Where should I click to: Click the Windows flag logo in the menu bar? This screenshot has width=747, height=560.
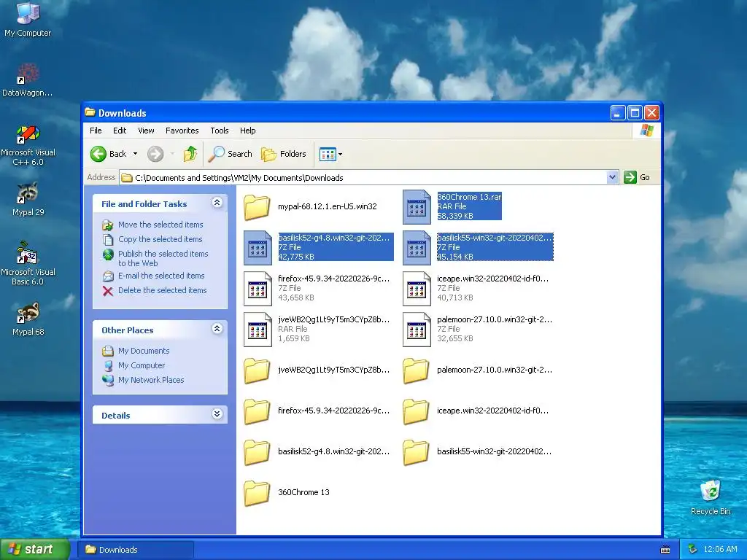[646, 131]
